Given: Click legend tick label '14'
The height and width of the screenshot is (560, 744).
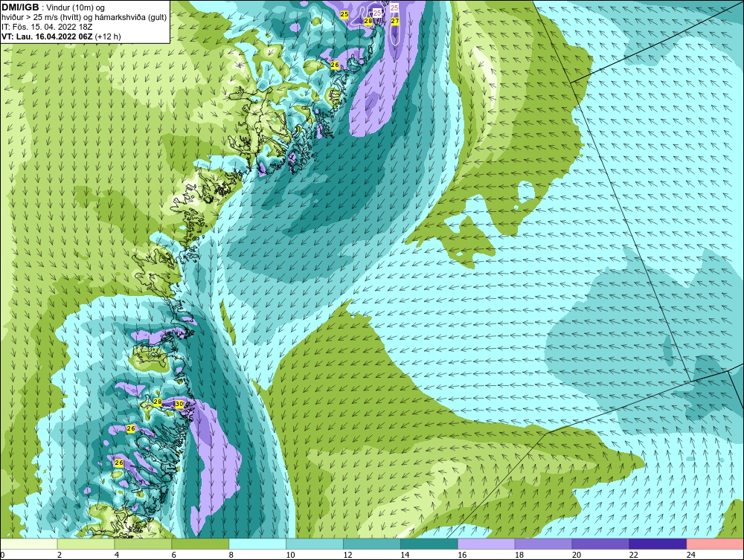Looking at the screenshot, I should click(405, 555).
